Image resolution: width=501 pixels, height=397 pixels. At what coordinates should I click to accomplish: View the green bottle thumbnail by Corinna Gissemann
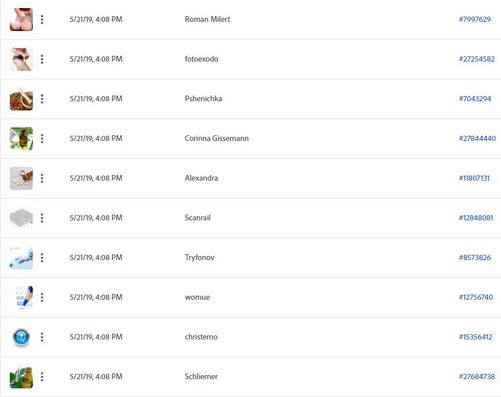[21, 138]
